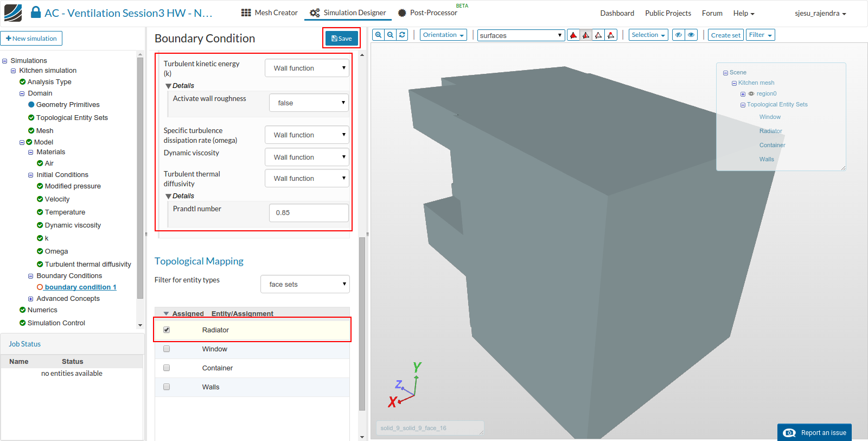Select the solid surfaces render mode icon

(573, 35)
